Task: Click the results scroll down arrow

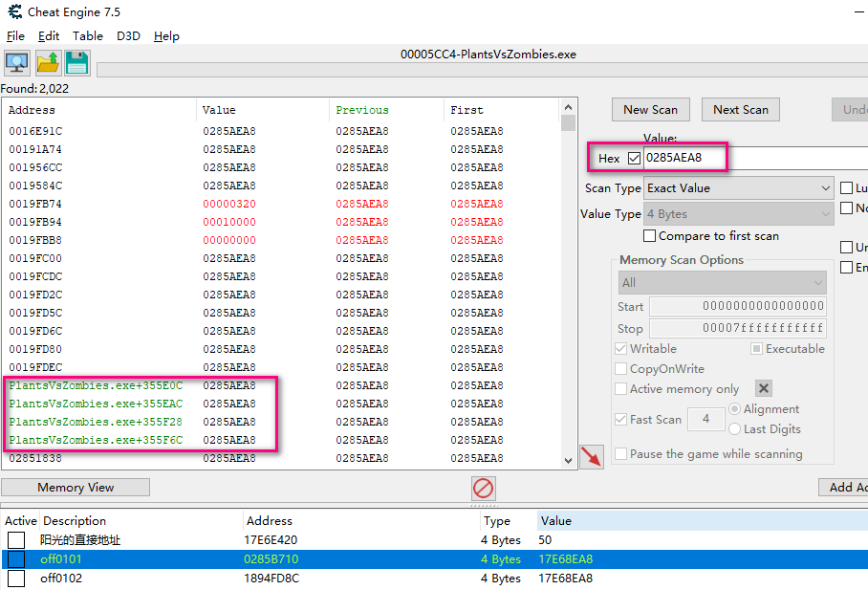Action: click(x=568, y=461)
